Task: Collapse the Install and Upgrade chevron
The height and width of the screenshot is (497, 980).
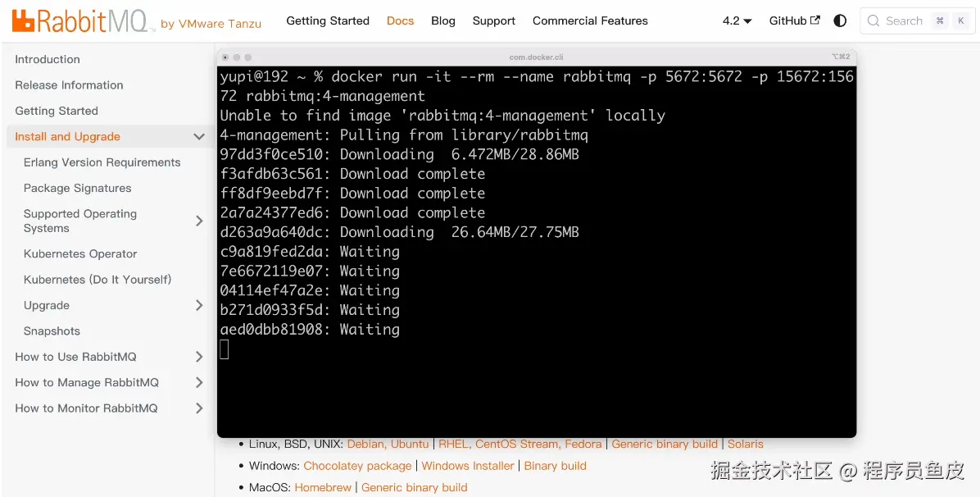Action: point(199,136)
